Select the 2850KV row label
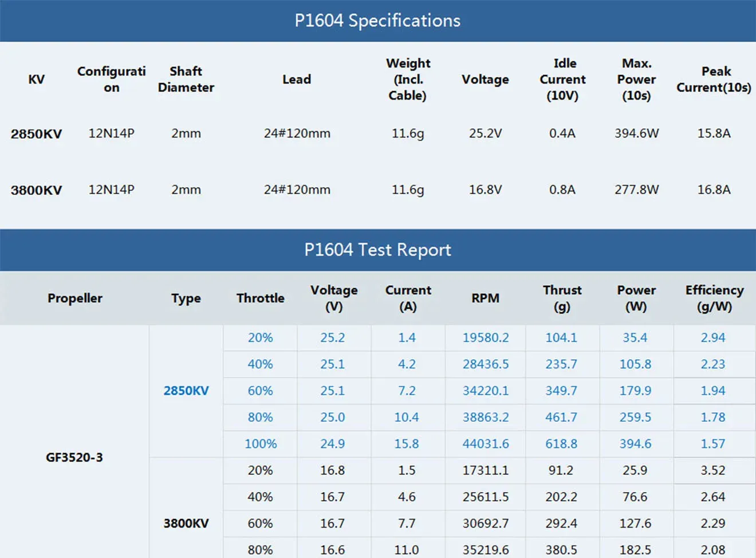The image size is (756, 558). click(36, 133)
